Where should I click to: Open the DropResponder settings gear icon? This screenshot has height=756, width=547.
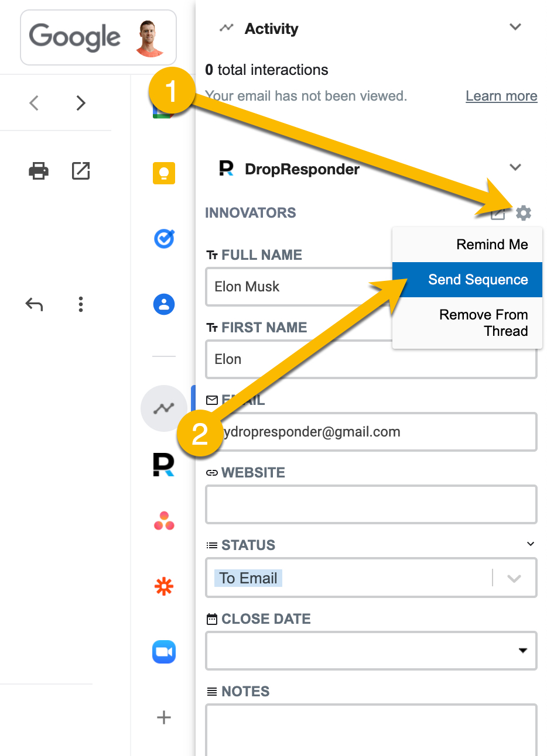pyautogui.click(x=524, y=213)
